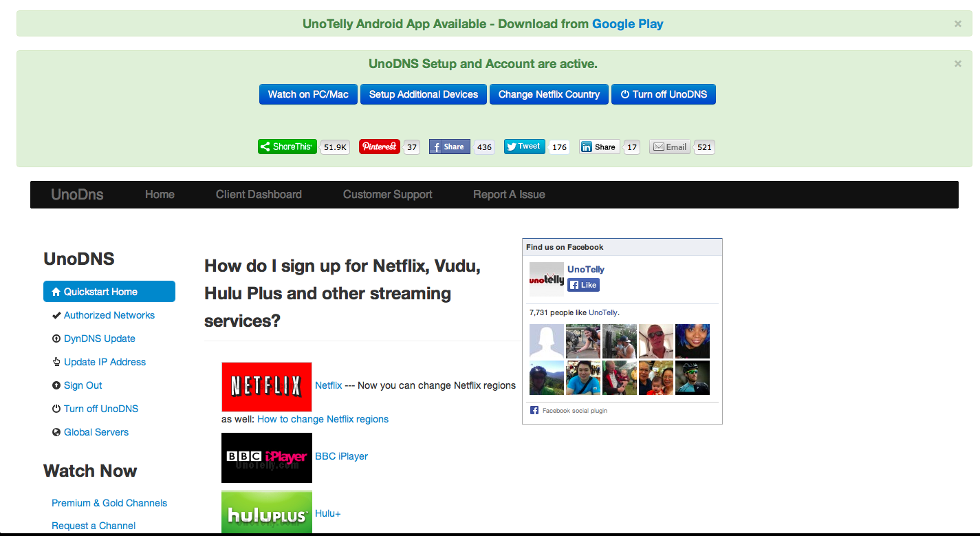This screenshot has height=536, width=980.
Task: Open How to change Netflix regions link
Action: [323, 419]
